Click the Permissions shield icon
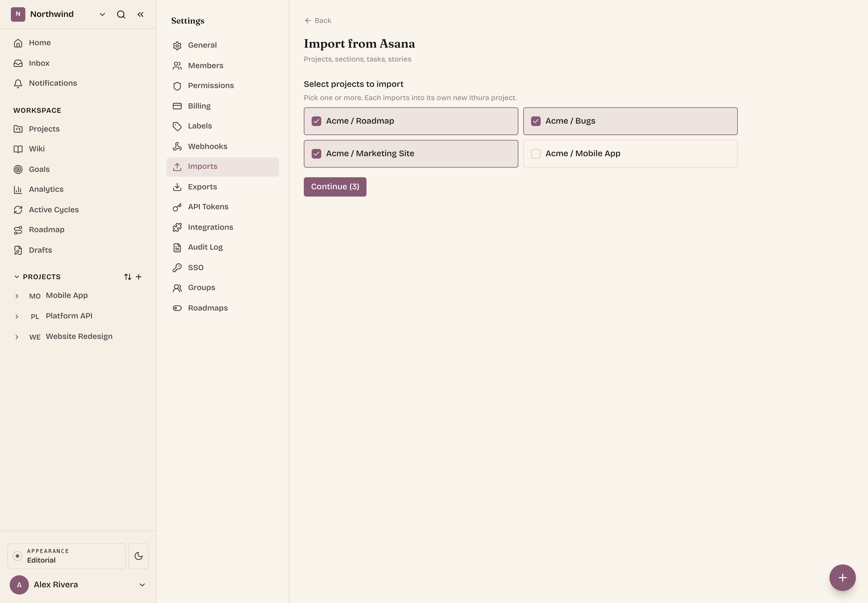Image resolution: width=868 pixels, height=603 pixels. pos(177,86)
